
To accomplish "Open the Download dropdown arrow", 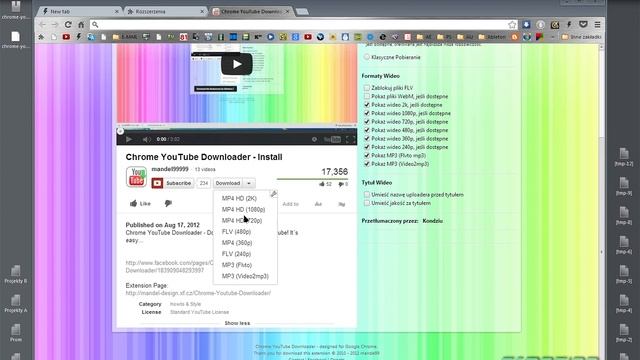I will click(x=249, y=183).
